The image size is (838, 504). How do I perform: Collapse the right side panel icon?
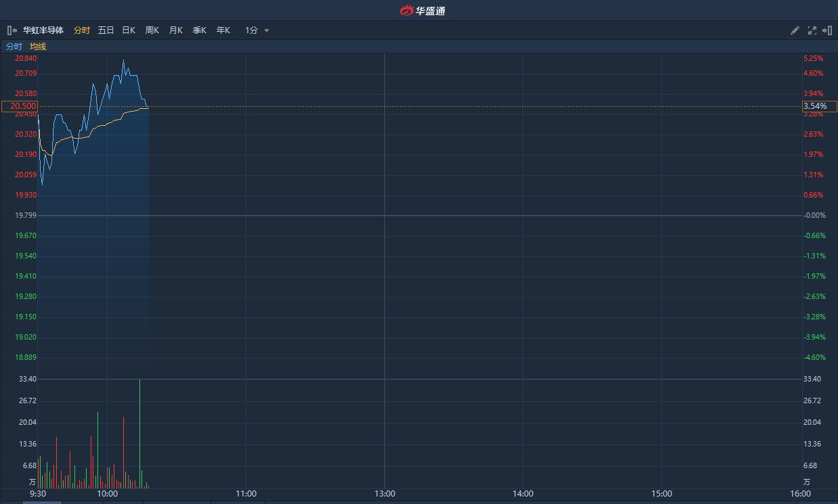[826, 30]
